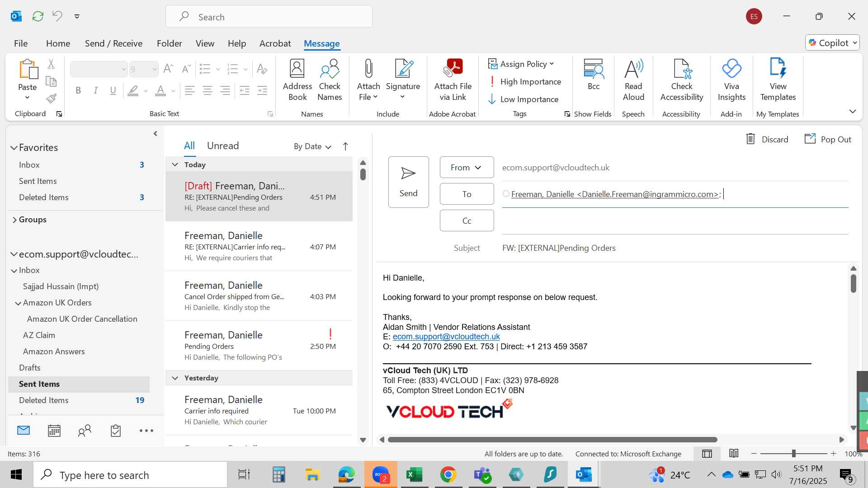Open Viva Insights add-in
Screen dimensions: 868x488
pos(731,80)
